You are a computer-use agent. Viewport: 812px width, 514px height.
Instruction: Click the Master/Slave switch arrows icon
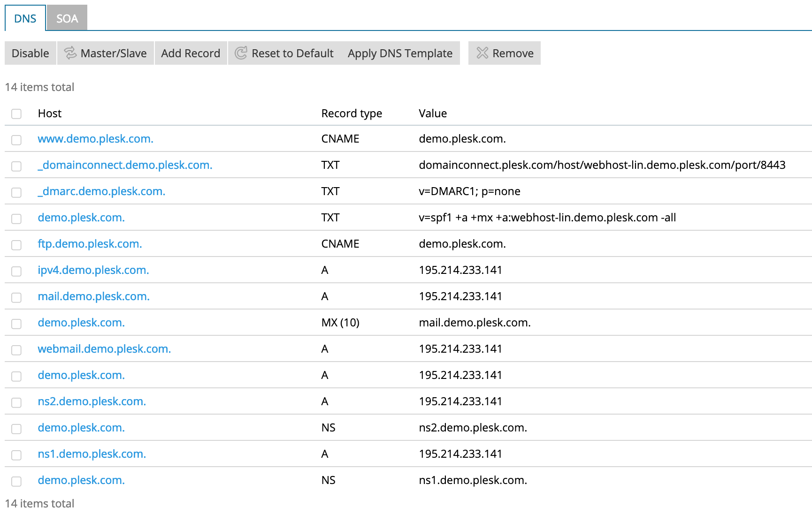point(70,53)
